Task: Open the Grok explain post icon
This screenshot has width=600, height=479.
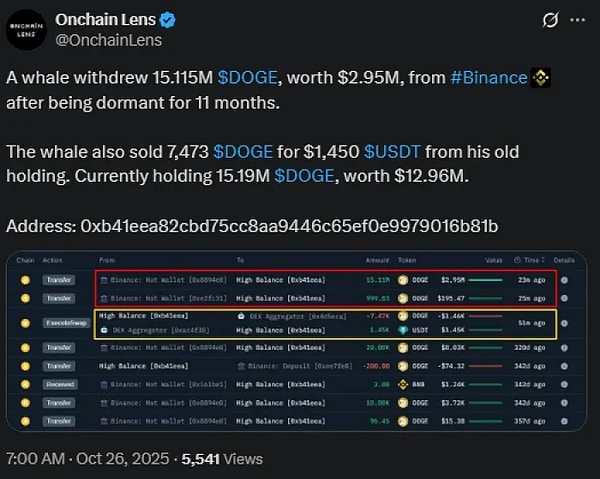Action: click(x=549, y=20)
